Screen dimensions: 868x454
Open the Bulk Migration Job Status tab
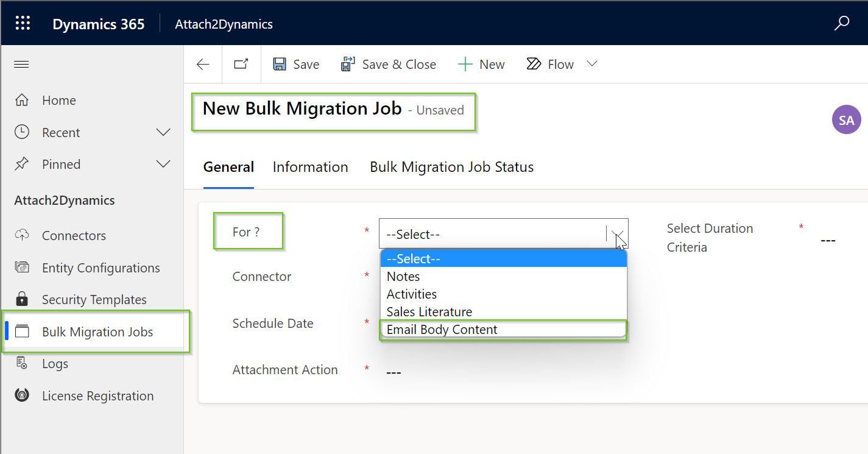(x=451, y=166)
